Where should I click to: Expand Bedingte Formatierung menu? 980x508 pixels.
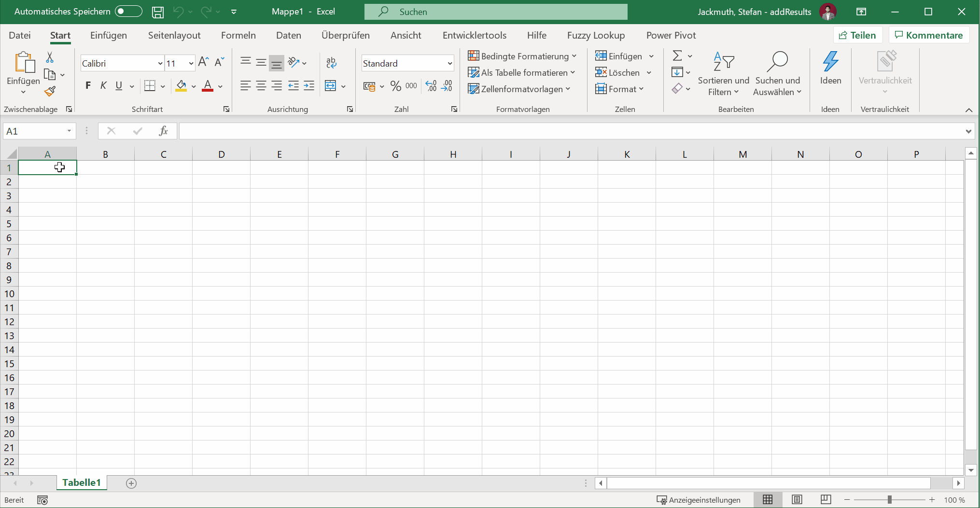(522, 56)
